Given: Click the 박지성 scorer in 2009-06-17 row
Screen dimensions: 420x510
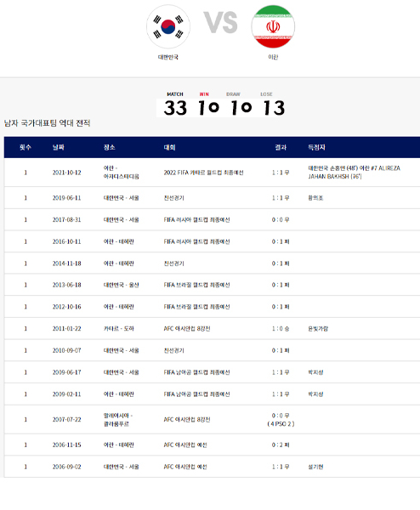Looking at the screenshot, I should [x=315, y=372].
